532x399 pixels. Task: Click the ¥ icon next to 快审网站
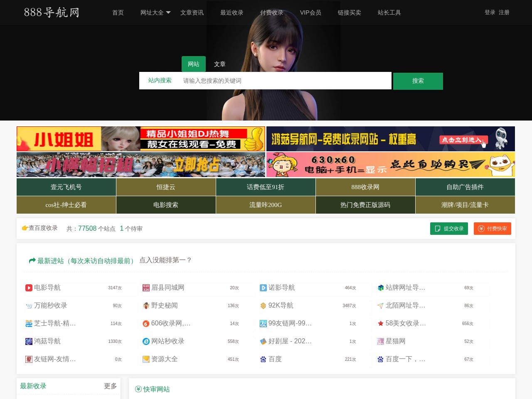click(137, 389)
